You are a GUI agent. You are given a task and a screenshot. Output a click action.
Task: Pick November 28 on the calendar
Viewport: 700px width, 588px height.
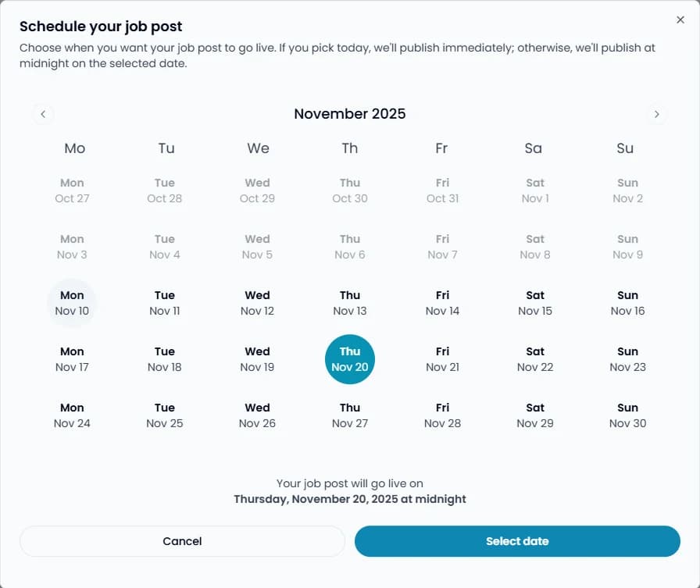(x=441, y=415)
